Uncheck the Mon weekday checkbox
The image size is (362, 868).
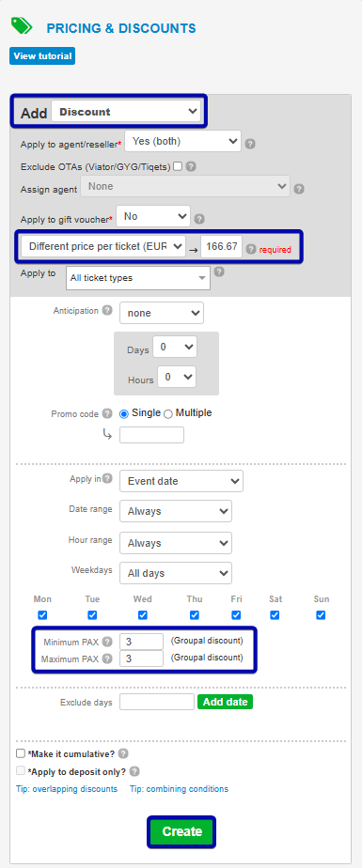click(42, 615)
